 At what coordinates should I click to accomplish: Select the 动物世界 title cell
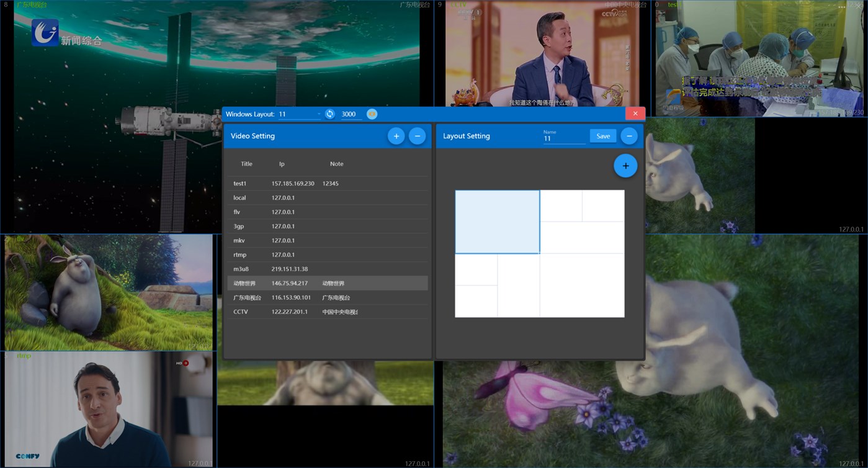tap(244, 284)
